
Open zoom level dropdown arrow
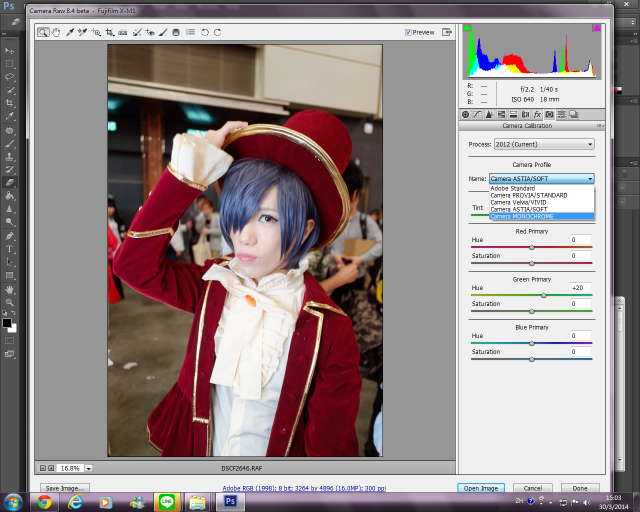coord(89,468)
